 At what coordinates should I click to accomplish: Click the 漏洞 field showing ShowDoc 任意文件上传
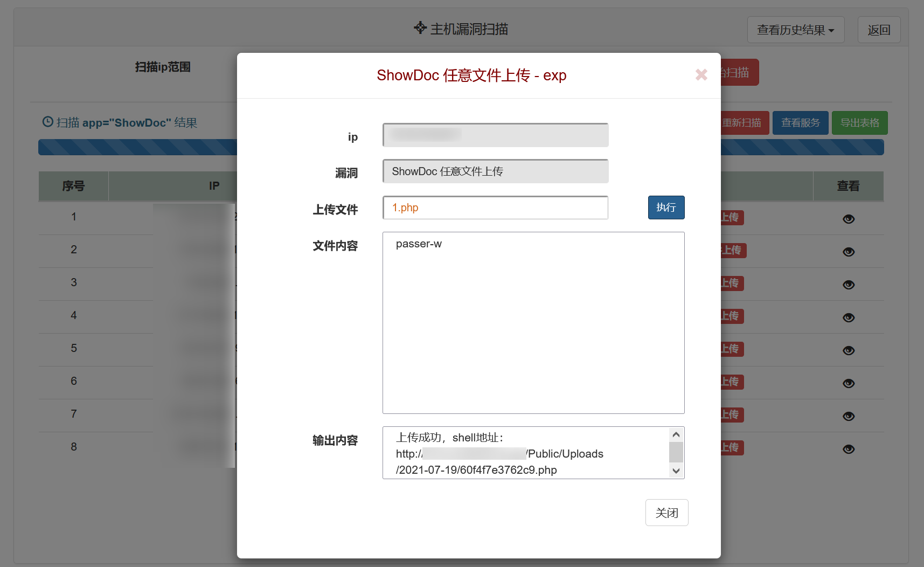pyautogui.click(x=496, y=171)
